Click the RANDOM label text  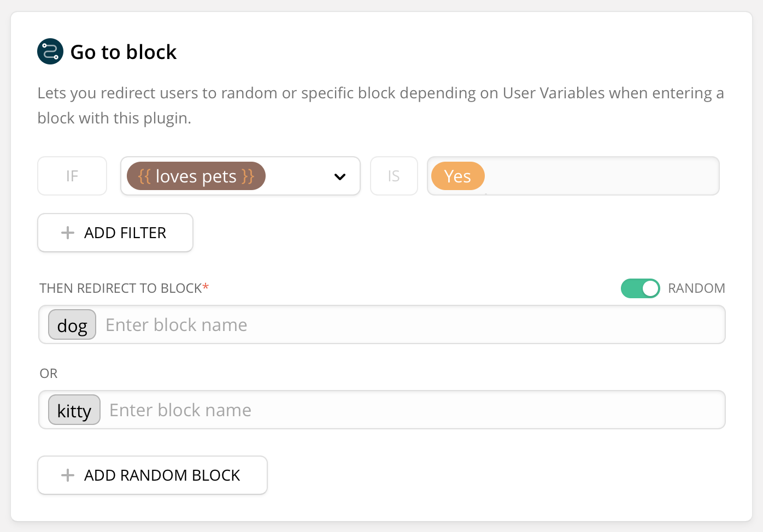[x=696, y=288]
